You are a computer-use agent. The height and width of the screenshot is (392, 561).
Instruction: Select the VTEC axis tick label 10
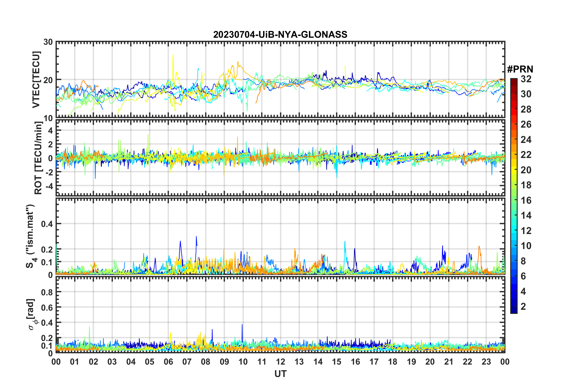click(x=48, y=118)
